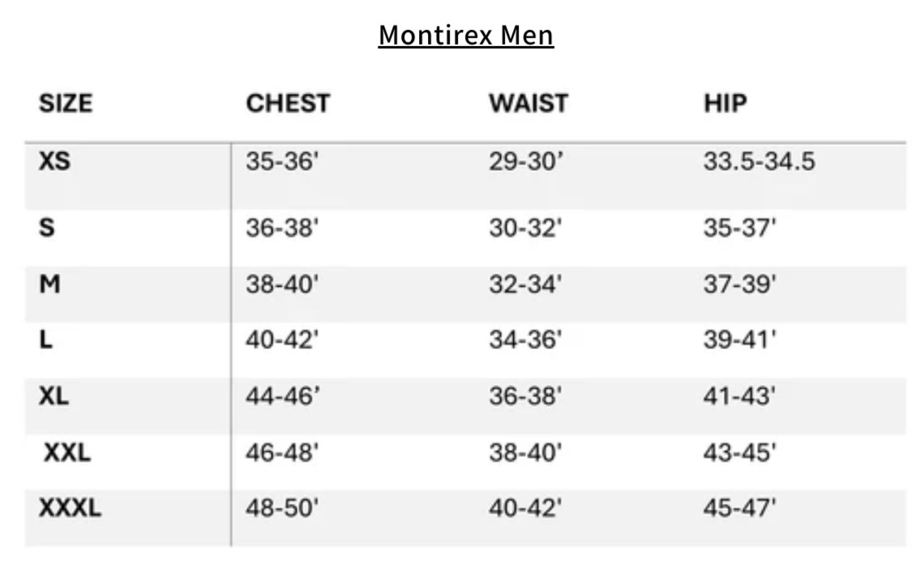The image size is (924, 568).
Task: Click the XXXL size row label
Action: [x=71, y=509]
